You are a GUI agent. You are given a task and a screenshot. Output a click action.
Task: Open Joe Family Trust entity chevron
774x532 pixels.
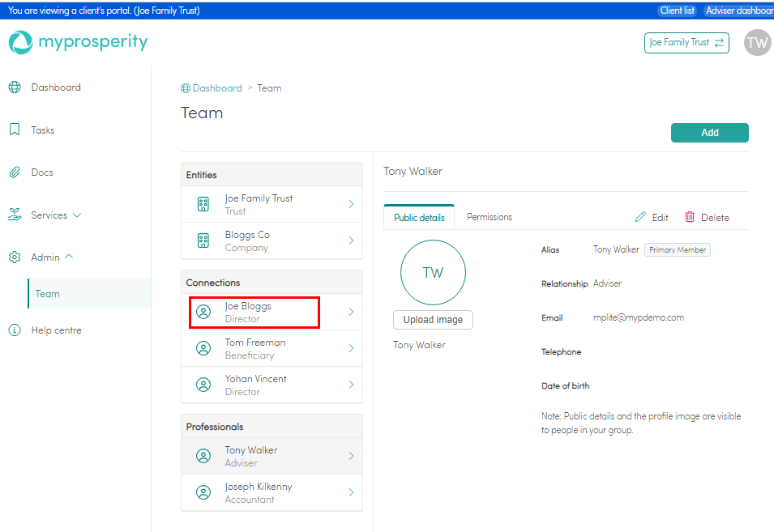[x=351, y=204]
